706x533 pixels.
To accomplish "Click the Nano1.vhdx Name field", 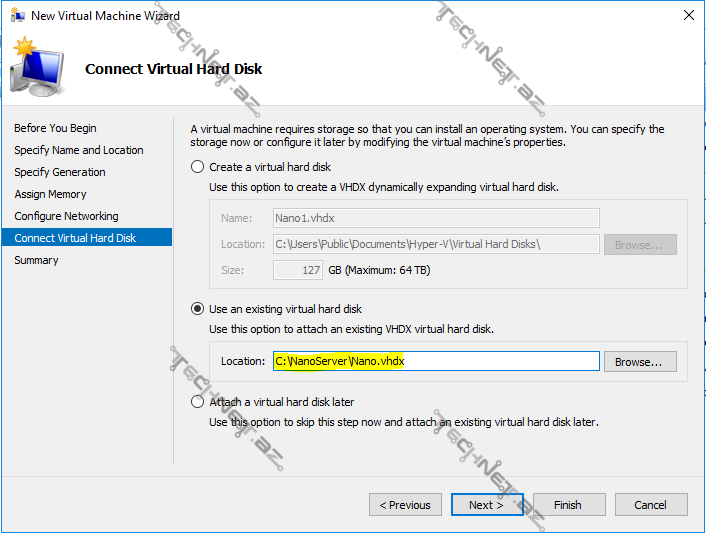I will point(434,218).
